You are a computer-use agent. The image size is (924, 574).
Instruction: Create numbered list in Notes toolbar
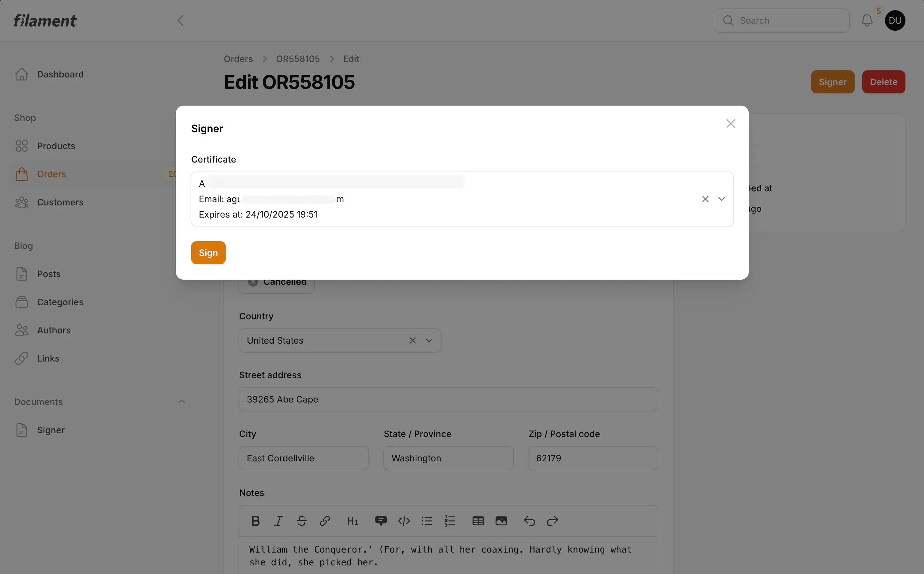pyautogui.click(x=450, y=521)
